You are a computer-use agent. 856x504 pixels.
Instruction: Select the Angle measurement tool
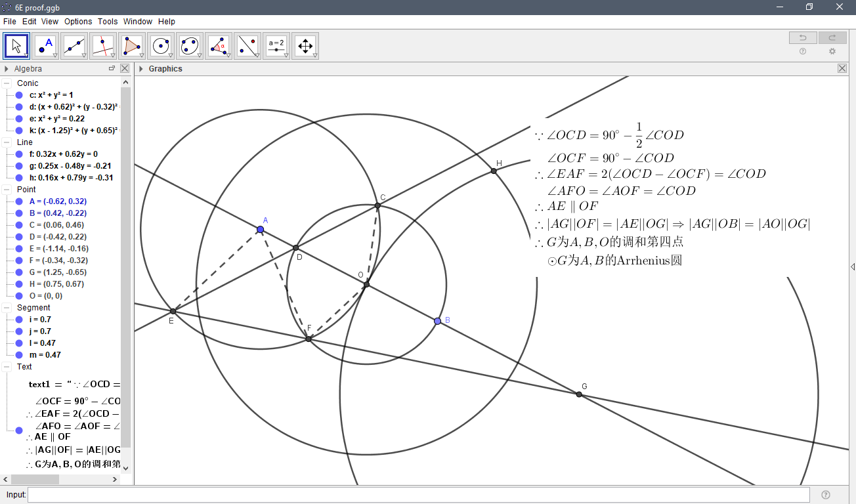pos(218,46)
